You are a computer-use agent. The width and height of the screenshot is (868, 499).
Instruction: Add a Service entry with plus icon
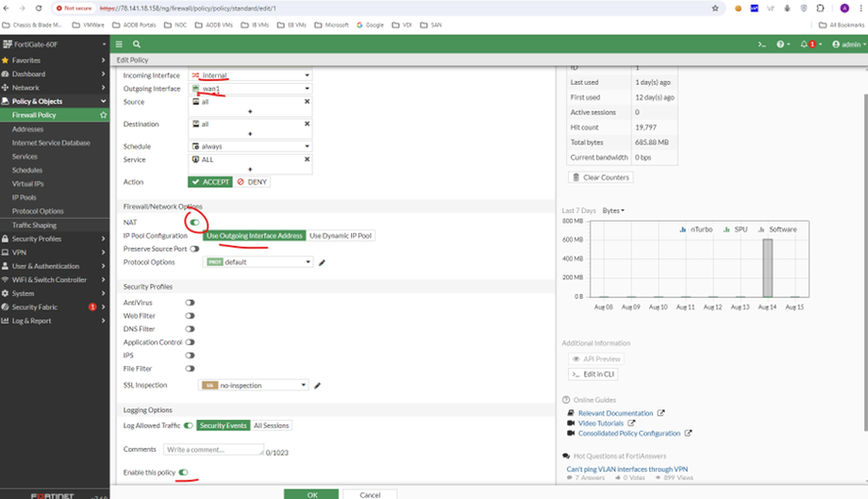click(250, 169)
